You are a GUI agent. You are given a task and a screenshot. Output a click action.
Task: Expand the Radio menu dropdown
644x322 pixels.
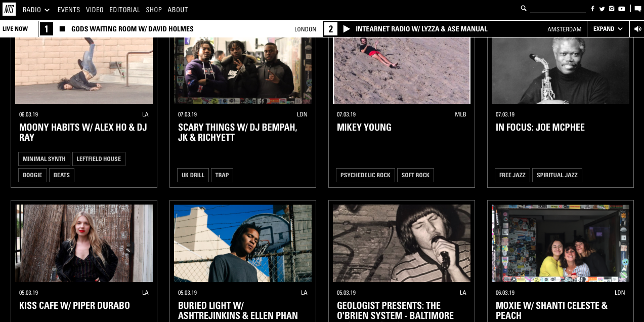point(36,10)
